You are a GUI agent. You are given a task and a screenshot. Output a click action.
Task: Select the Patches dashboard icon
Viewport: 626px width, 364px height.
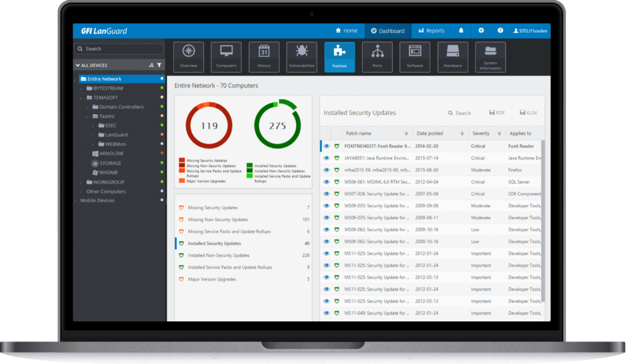tap(339, 56)
